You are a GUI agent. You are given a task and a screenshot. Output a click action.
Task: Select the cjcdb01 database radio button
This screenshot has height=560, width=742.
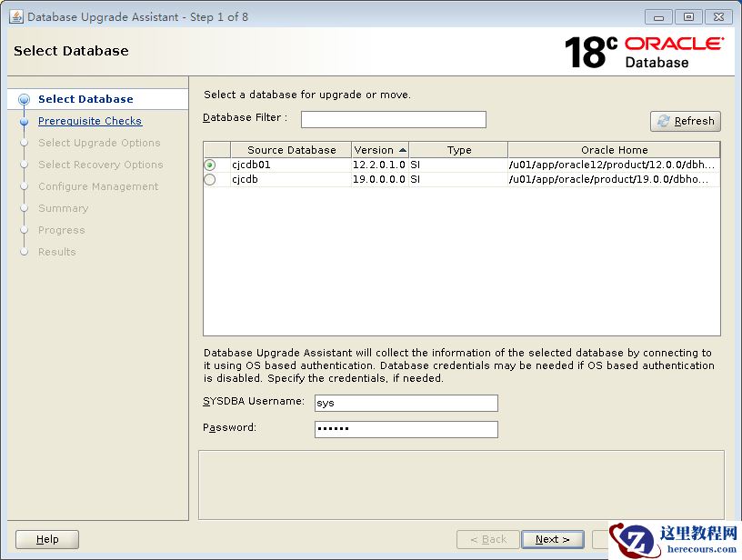(x=210, y=165)
